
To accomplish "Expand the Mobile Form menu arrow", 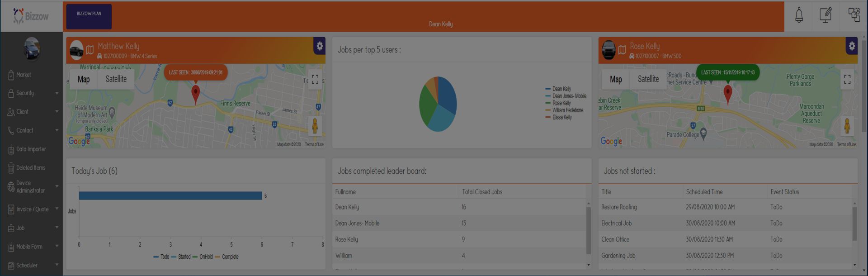I will click(57, 246).
